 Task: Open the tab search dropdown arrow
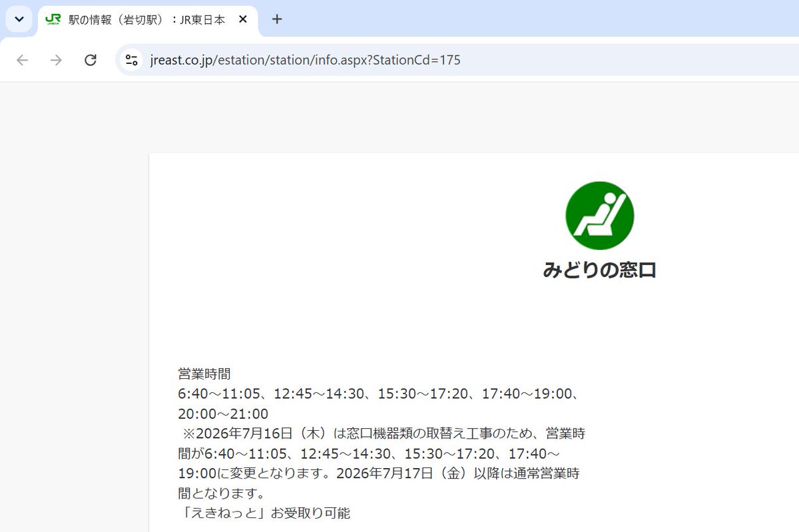click(19, 19)
